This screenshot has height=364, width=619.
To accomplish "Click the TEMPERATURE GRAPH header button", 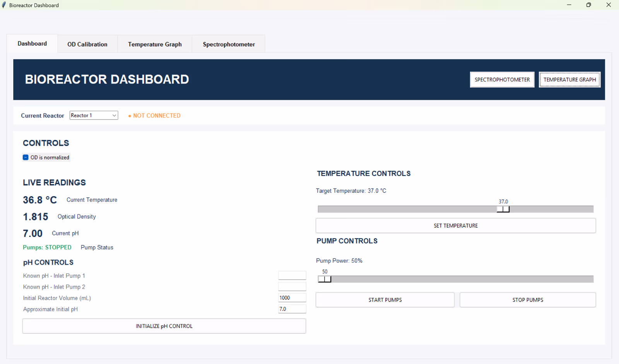I will (569, 80).
